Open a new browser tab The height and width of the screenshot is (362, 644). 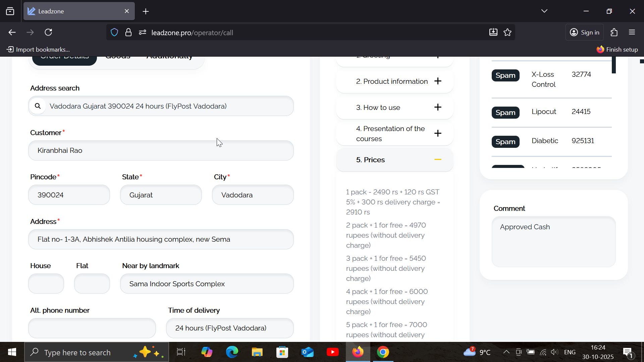click(x=146, y=11)
